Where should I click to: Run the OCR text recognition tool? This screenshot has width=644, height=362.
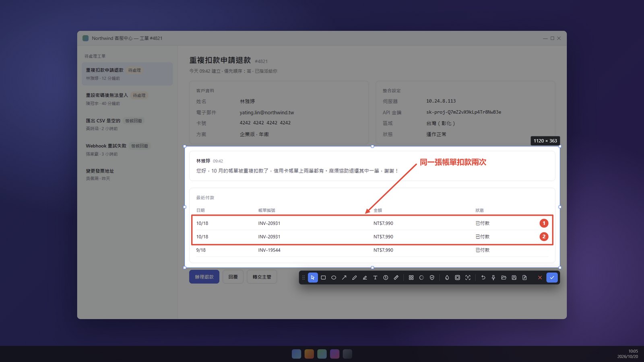(468, 278)
